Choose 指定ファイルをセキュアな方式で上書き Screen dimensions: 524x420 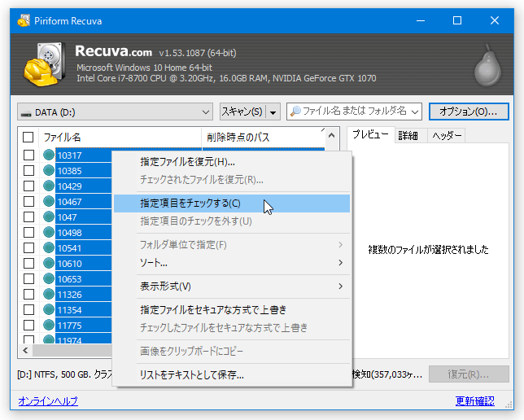(x=232, y=309)
